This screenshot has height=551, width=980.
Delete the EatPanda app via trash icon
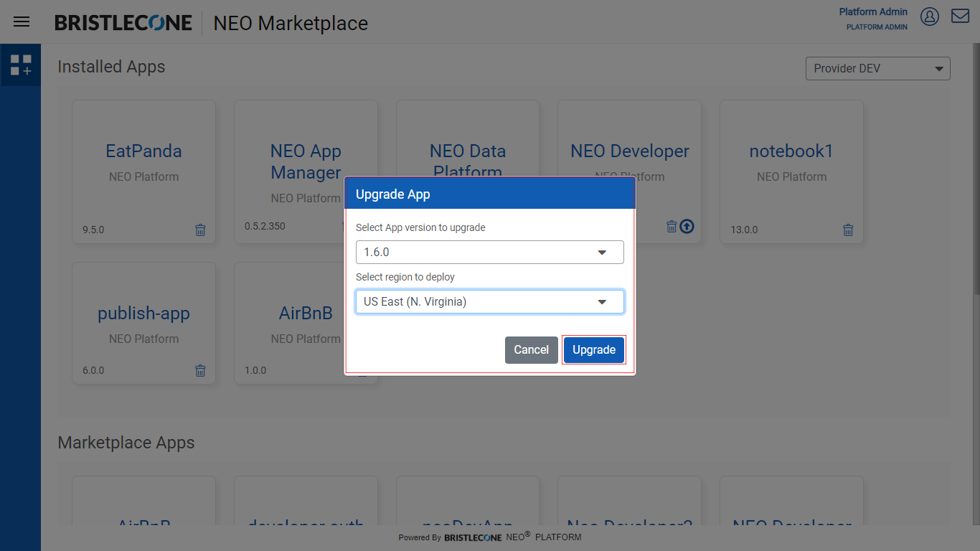(x=200, y=230)
